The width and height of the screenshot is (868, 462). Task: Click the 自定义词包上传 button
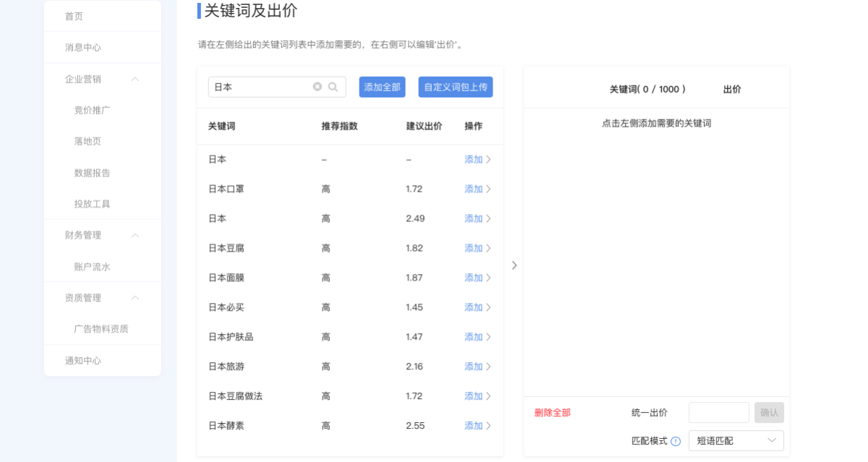tap(456, 87)
